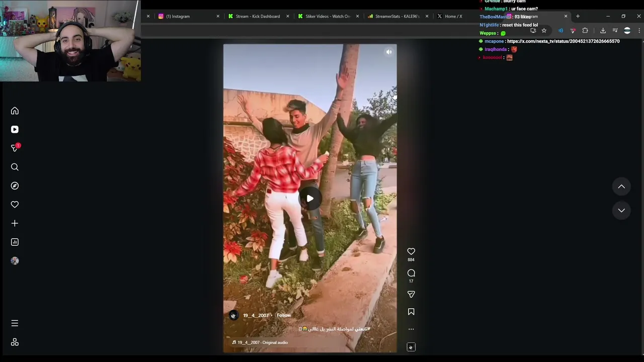The image size is (644, 362).
Task: Open media control icon in toolbar
Action: coord(615,31)
